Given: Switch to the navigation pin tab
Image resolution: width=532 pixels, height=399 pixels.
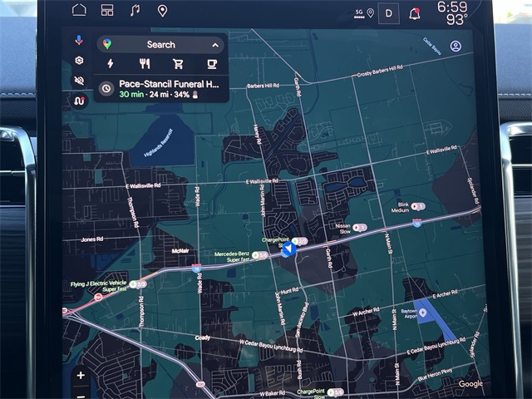Looking at the screenshot, I should [162, 11].
